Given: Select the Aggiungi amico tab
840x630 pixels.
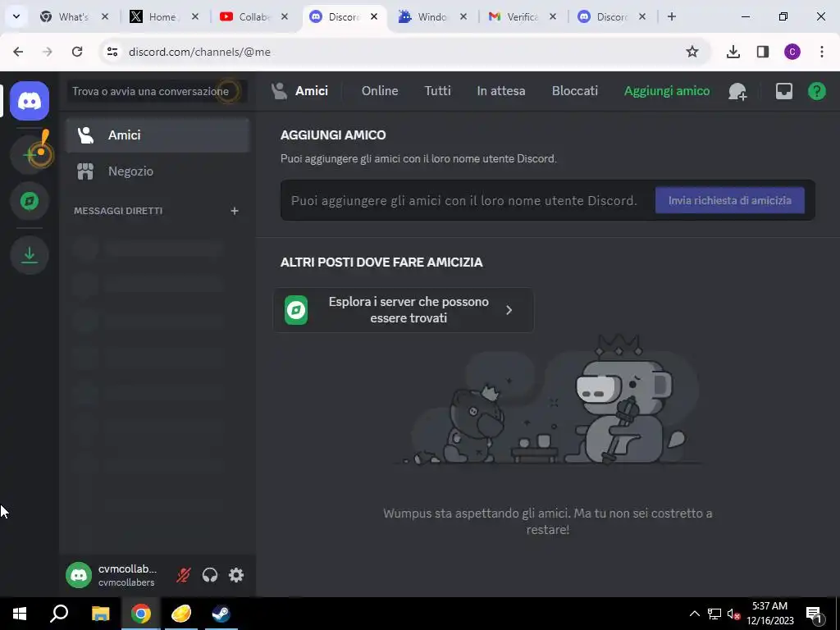Looking at the screenshot, I should pyautogui.click(x=667, y=91).
